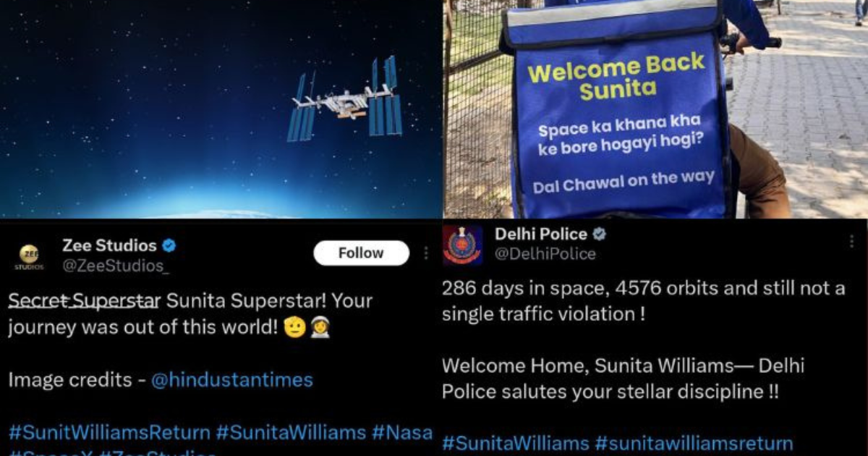Click #SunitaWilliams hashtag in Zee Studios tweet
868x456 pixels.
[292, 433]
